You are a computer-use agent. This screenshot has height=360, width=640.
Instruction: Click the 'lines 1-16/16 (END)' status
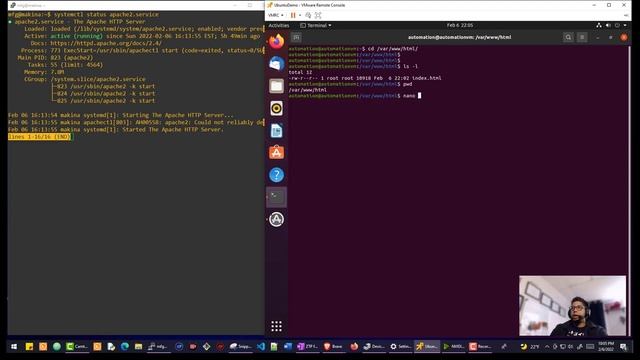click(40, 137)
